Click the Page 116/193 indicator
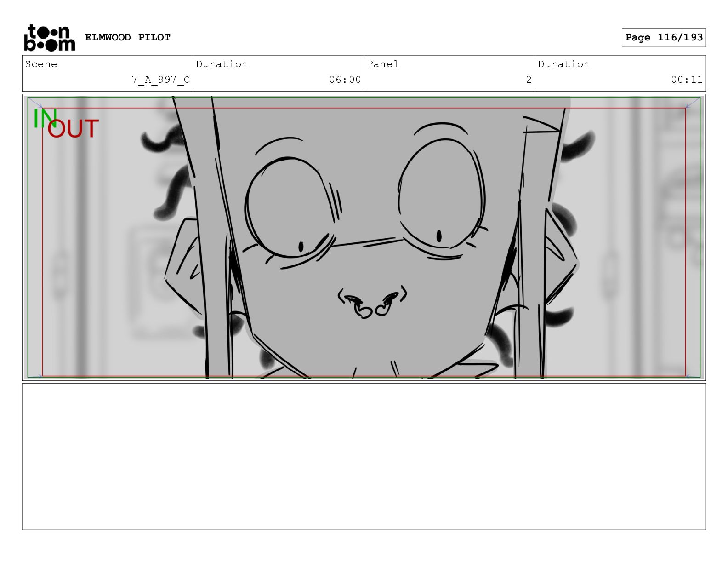The image size is (728, 563). (664, 37)
